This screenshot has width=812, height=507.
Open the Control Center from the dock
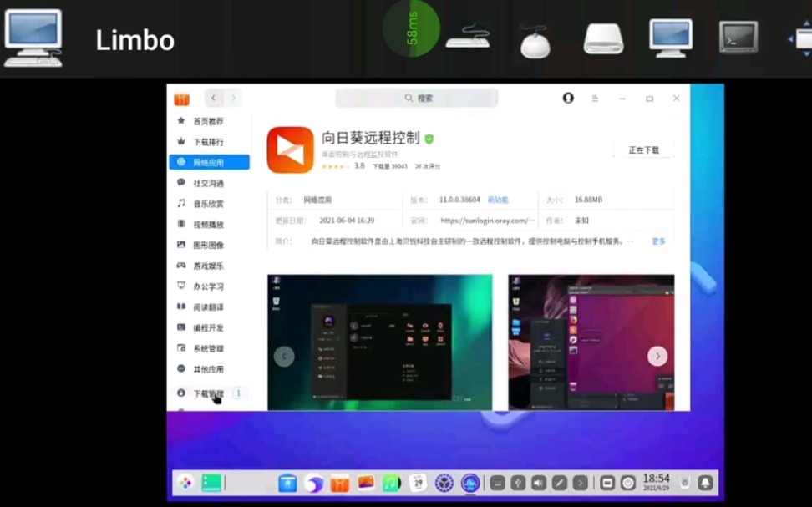(443, 483)
